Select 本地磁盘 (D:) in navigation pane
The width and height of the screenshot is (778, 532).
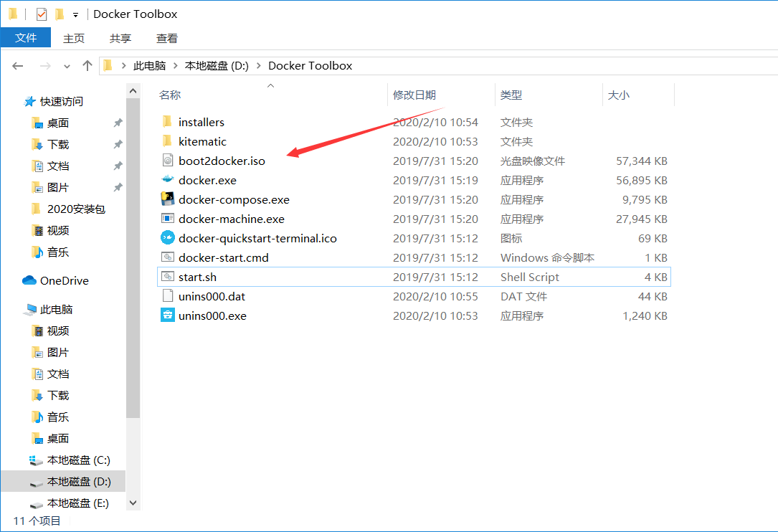(63, 482)
